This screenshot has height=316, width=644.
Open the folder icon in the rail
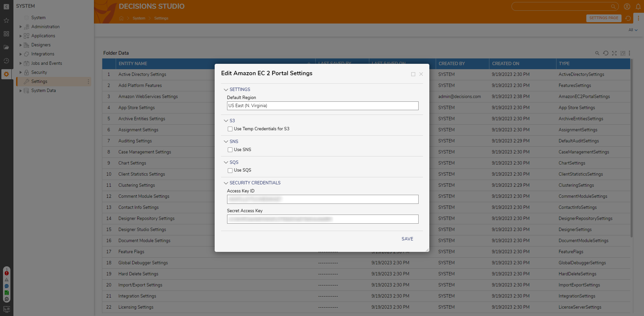6,47
